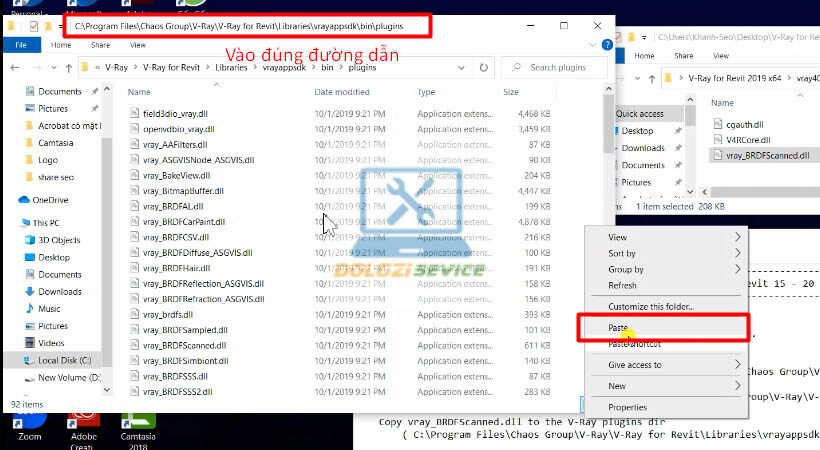The width and height of the screenshot is (820, 450).
Task: Open the Music folder
Action: pyautogui.click(x=49, y=309)
